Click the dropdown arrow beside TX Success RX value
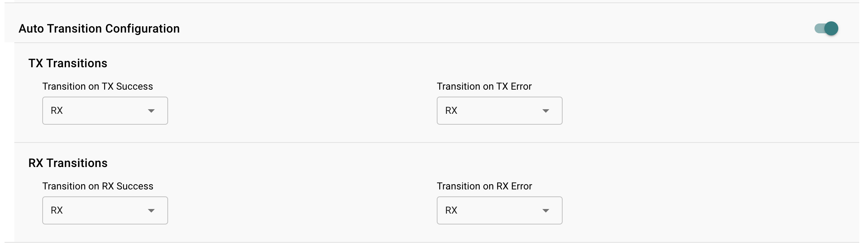The height and width of the screenshot is (243, 868). (x=151, y=111)
